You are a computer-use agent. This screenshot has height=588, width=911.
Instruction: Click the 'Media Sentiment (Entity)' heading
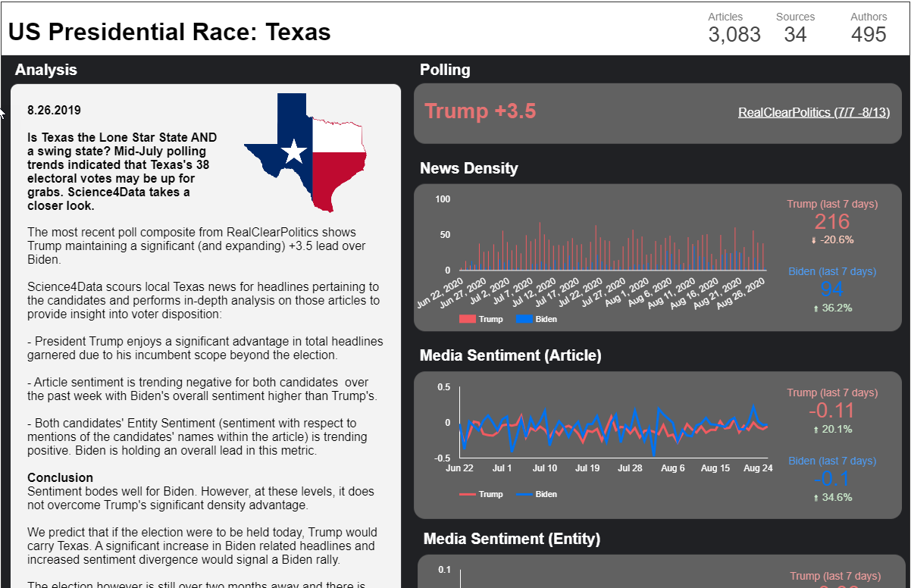pyautogui.click(x=512, y=539)
